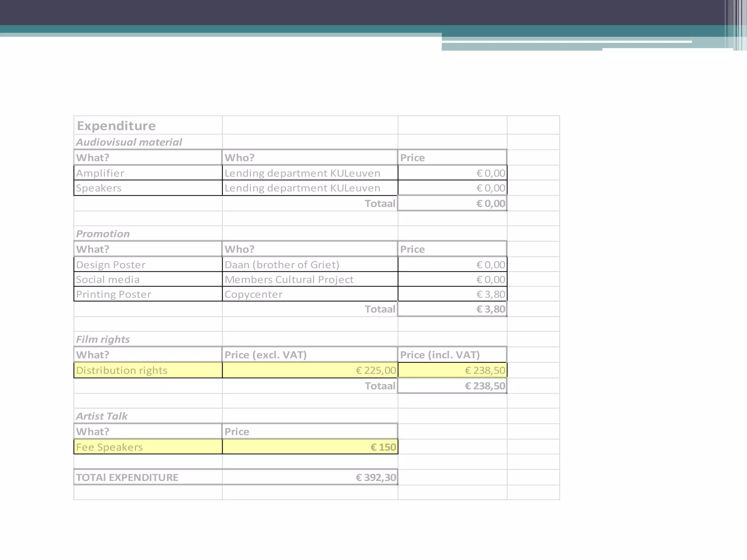Click the Printing Poster € 3,80 price
The width and height of the screenshot is (747, 560).
(491, 294)
